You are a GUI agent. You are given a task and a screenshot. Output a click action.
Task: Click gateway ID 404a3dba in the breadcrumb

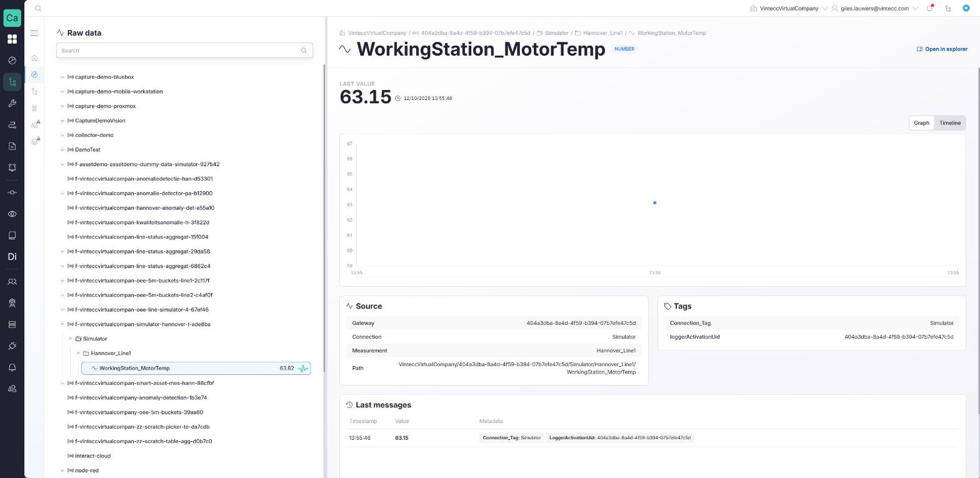475,33
